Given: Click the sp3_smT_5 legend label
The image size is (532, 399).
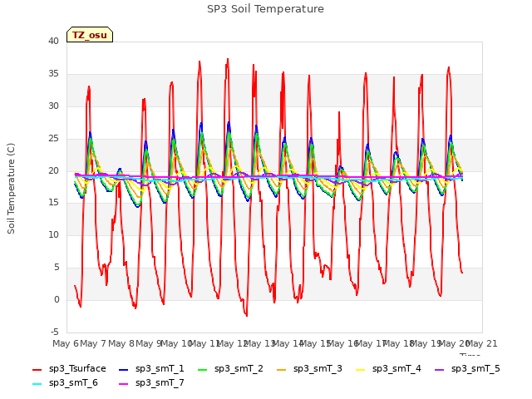Looking at the screenshot, I should click(x=475, y=368).
